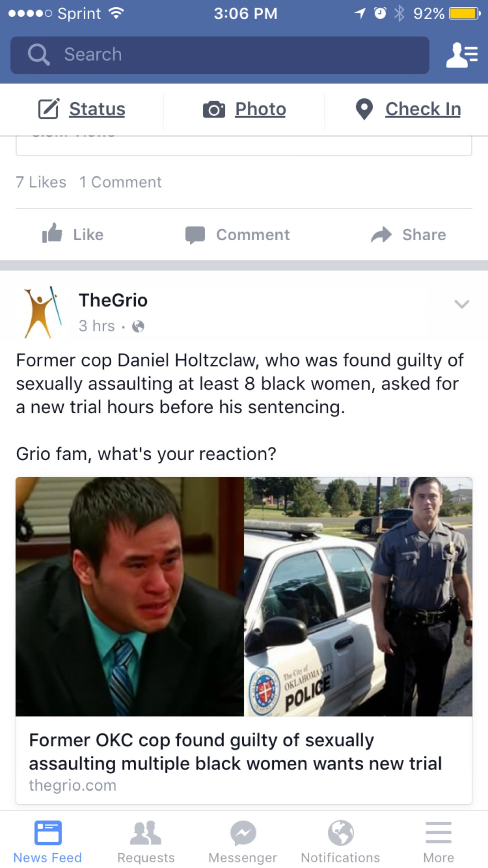Switch to the Requests tab
The height and width of the screenshot is (868, 488).
pos(146,842)
